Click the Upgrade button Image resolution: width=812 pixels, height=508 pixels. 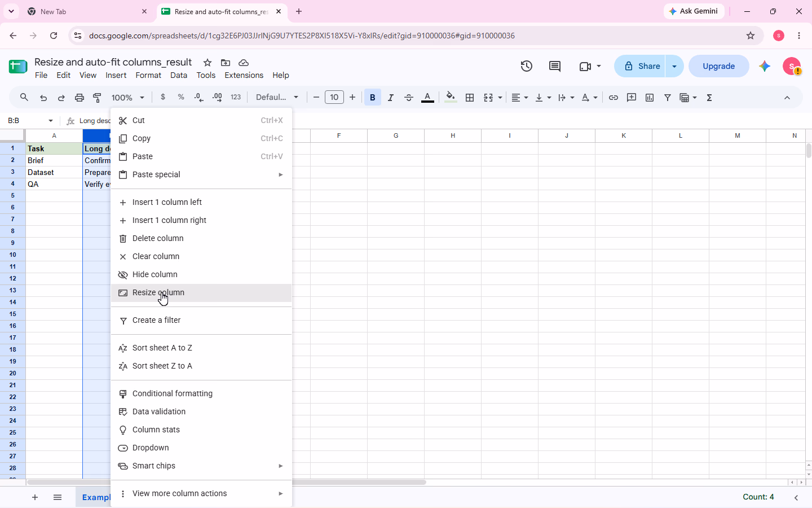click(718, 66)
